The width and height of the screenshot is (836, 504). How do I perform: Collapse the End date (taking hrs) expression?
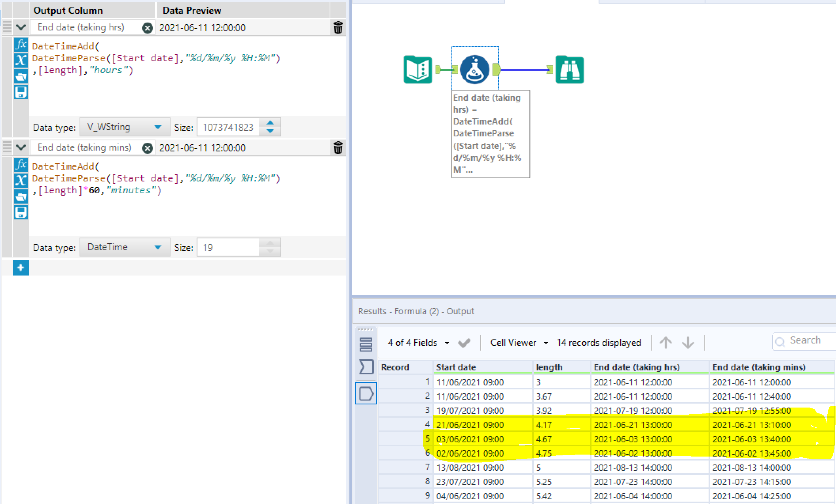(21, 28)
